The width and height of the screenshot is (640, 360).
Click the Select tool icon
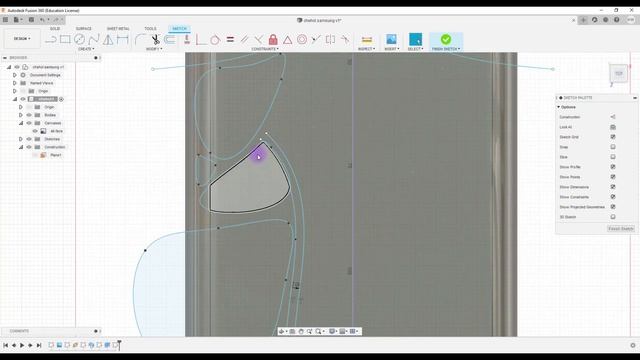pos(416,39)
